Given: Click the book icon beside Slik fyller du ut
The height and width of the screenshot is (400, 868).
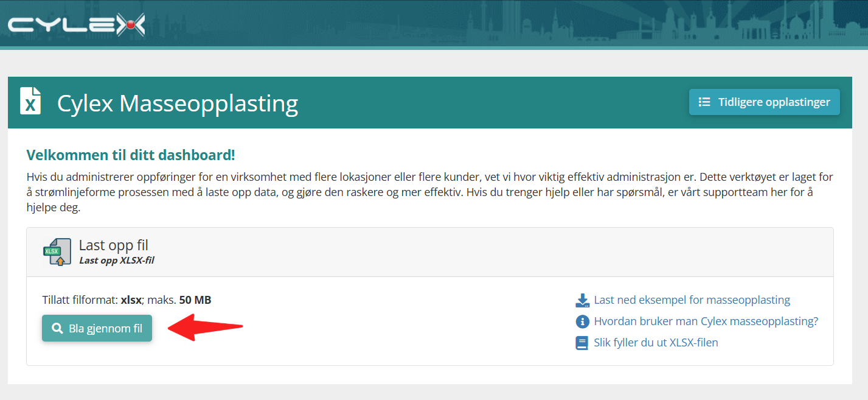Looking at the screenshot, I should click(x=582, y=343).
